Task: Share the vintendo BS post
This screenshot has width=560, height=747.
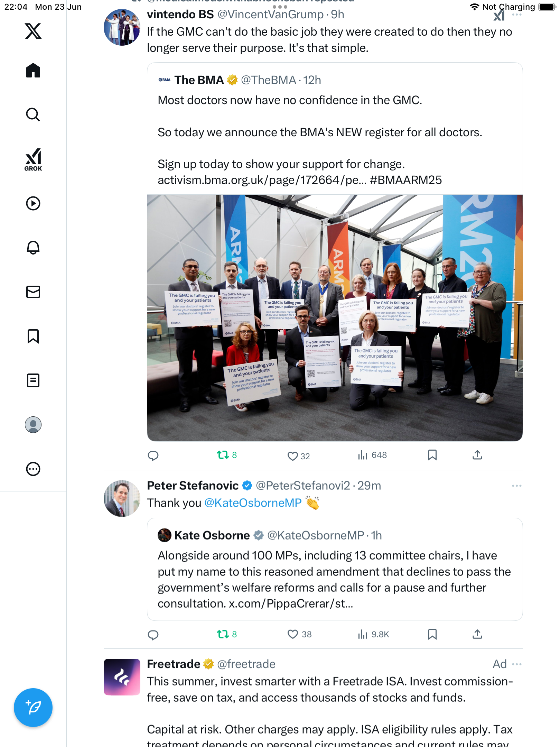Action: tap(477, 455)
